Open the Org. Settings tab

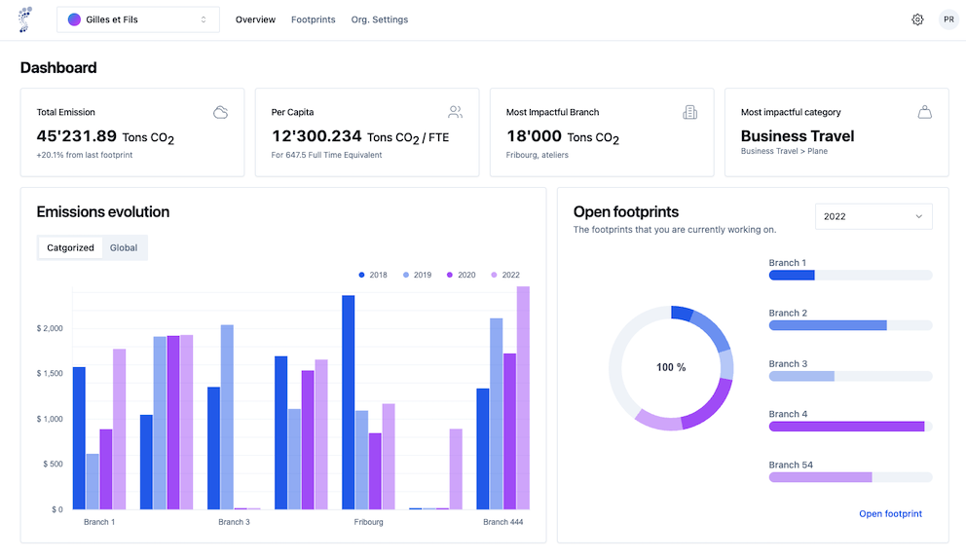coord(379,19)
